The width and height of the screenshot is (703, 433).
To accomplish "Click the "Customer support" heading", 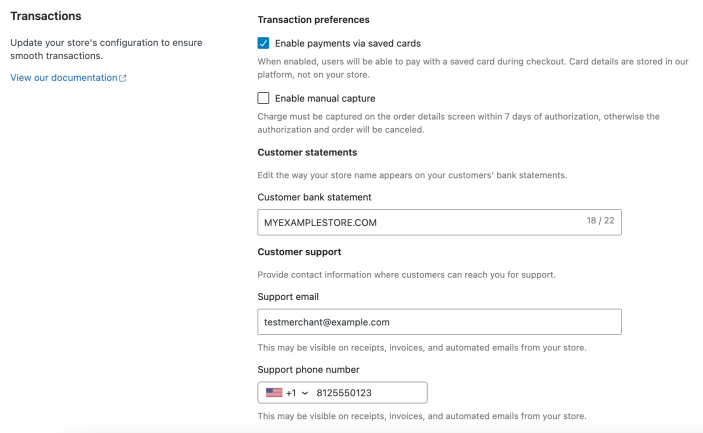I will pos(299,251).
